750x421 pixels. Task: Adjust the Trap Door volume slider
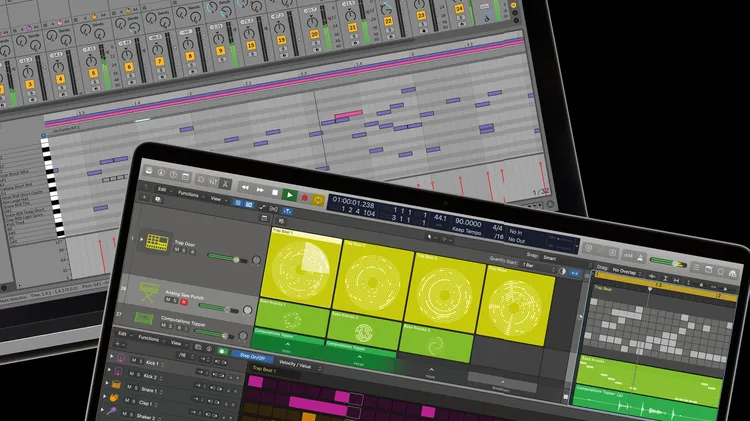point(228,258)
